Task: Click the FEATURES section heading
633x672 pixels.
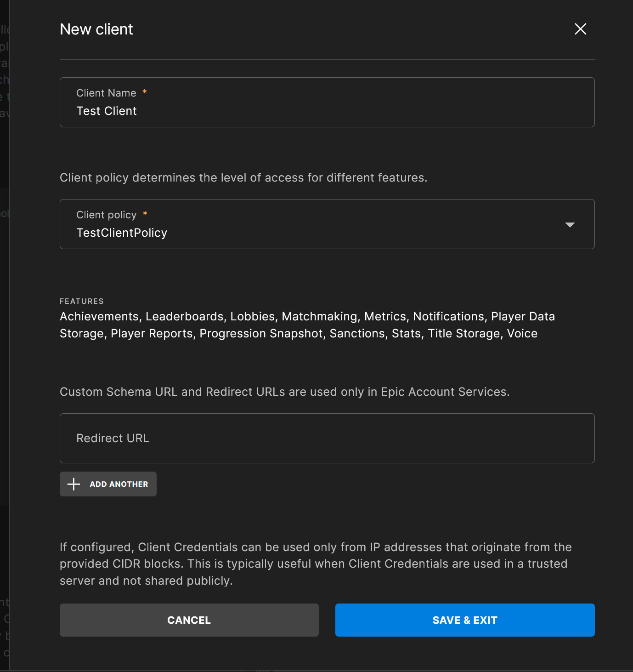Action: 82,301
